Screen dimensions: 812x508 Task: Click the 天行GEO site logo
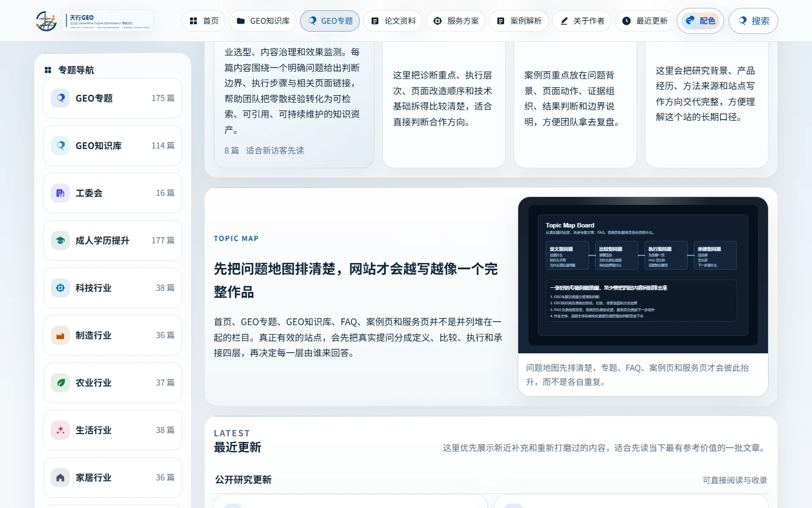click(x=94, y=21)
